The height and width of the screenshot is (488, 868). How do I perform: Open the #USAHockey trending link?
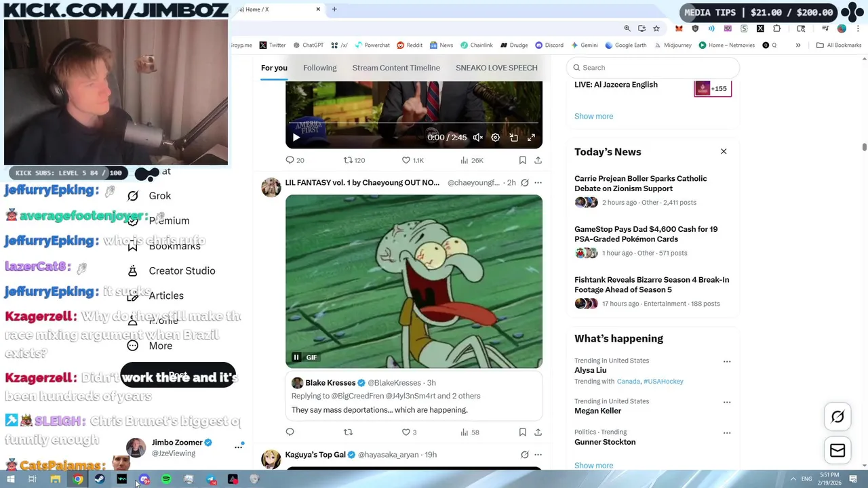[x=663, y=382]
